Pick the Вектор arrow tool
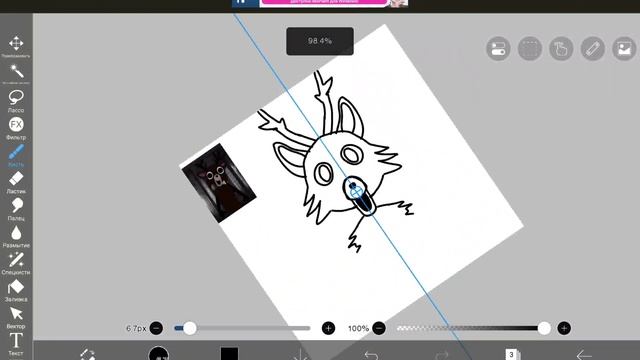Image resolution: width=640 pixels, height=360 pixels. [x=16, y=317]
